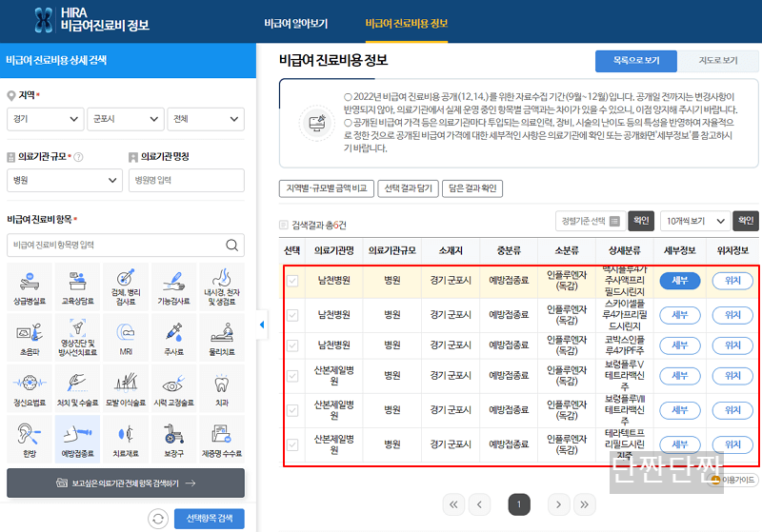Pick 영상진단 및 방사선치료료 icon
Screen dimensions: 762x532
(x=78, y=337)
